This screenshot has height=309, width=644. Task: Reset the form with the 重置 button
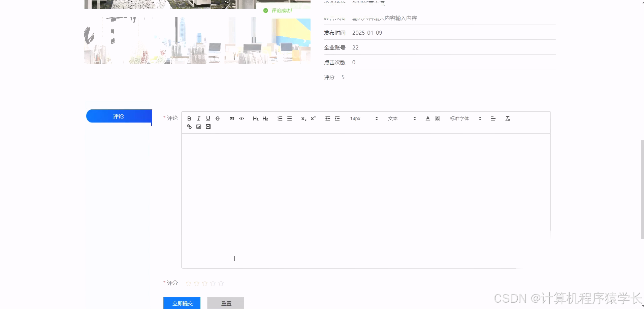(x=226, y=303)
